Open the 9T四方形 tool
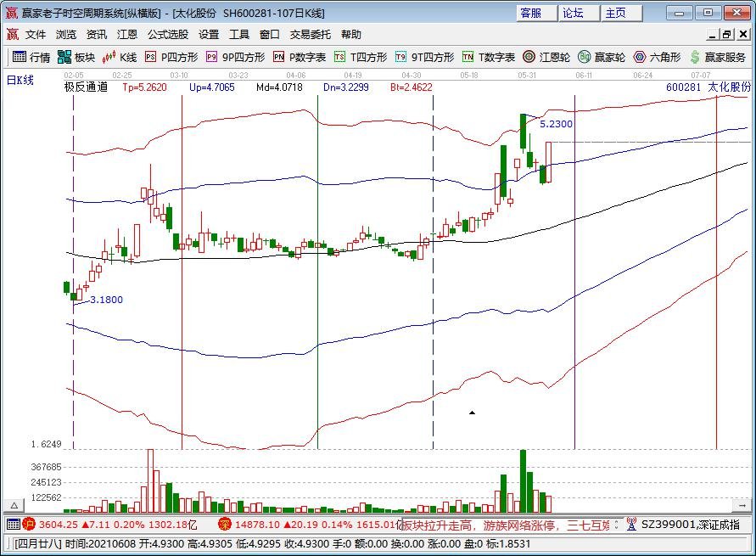Viewport: 756px width, 556px height. coord(424,57)
